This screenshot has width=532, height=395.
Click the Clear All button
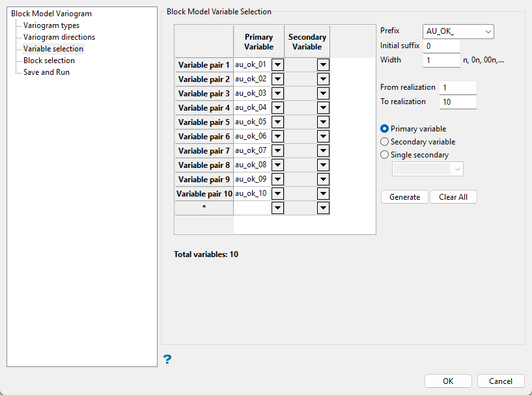click(x=453, y=197)
